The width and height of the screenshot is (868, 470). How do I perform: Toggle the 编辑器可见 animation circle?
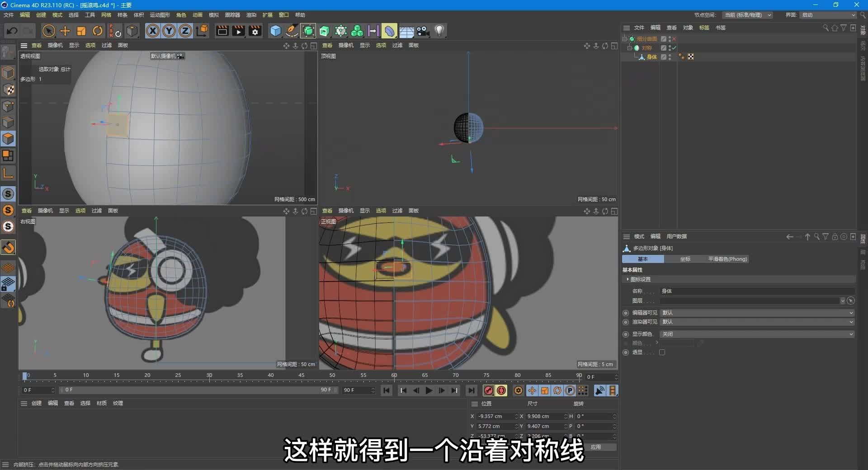[626, 313]
